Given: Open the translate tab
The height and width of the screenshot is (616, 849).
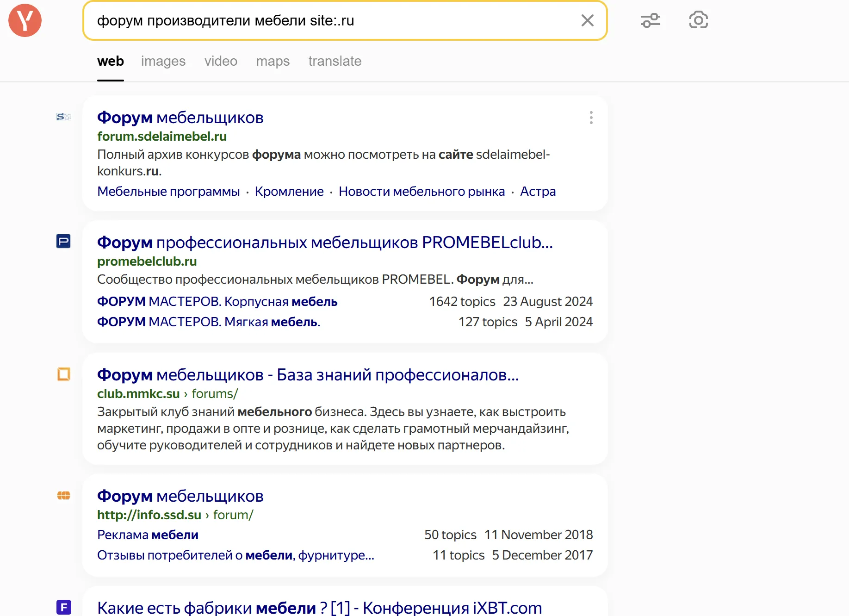Looking at the screenshot, I should point(335,61).
